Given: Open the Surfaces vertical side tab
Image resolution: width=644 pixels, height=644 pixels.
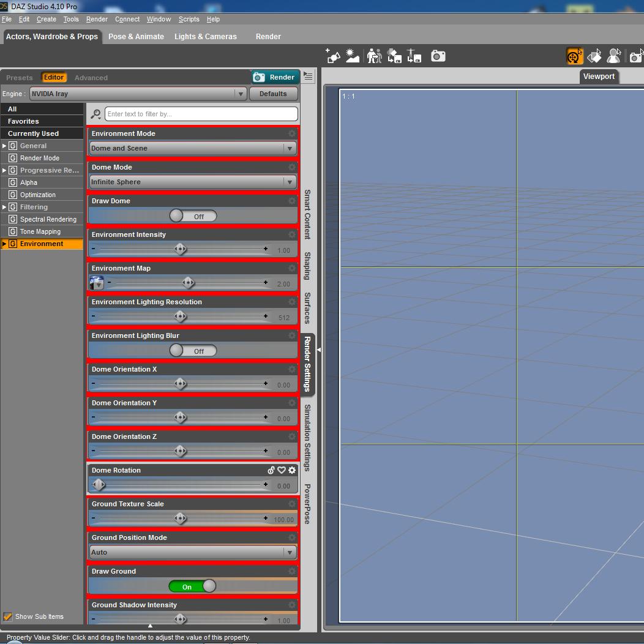Looking at the screenshot, I should coord(307,308).
